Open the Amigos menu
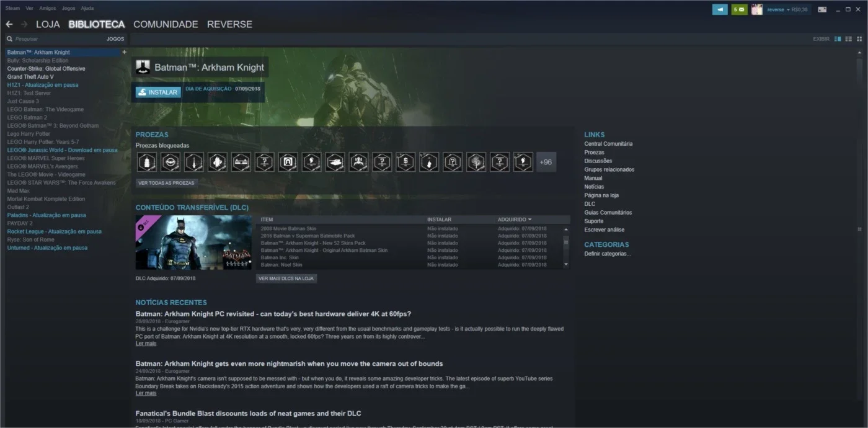Viewport: 868px width, 428px height. [x=47, y=8]
